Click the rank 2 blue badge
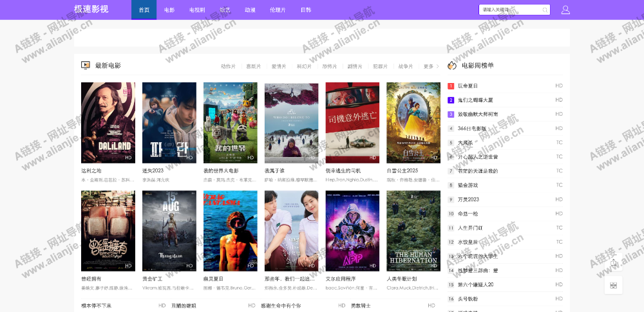 click(451, 100)
